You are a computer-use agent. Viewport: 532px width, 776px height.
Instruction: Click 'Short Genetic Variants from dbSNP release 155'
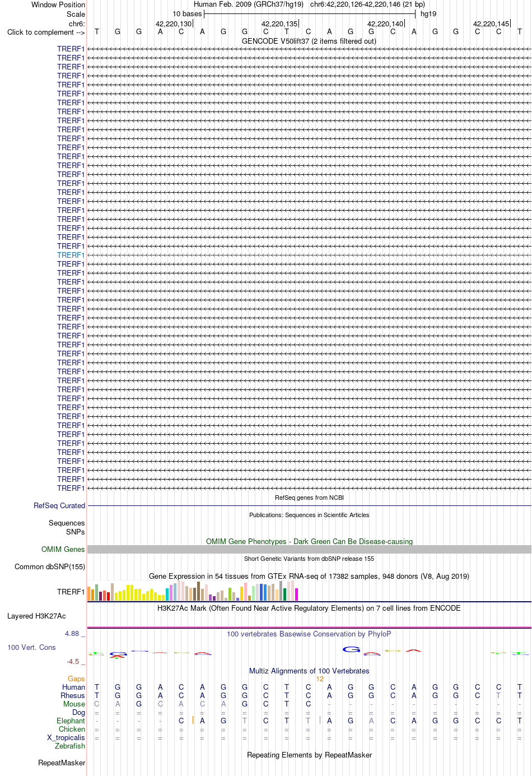click(x=309, y=559)
